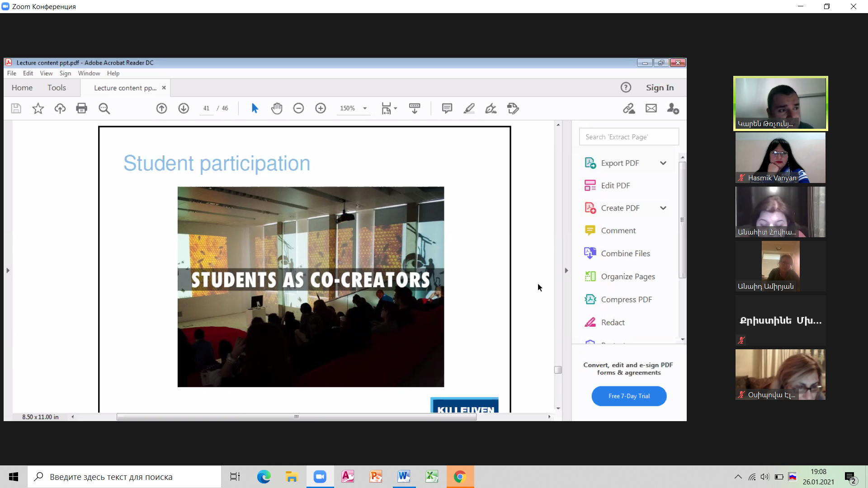Click the upload to cloud icon
Viewport: 868px width, 488px height.
pos(60,108)
